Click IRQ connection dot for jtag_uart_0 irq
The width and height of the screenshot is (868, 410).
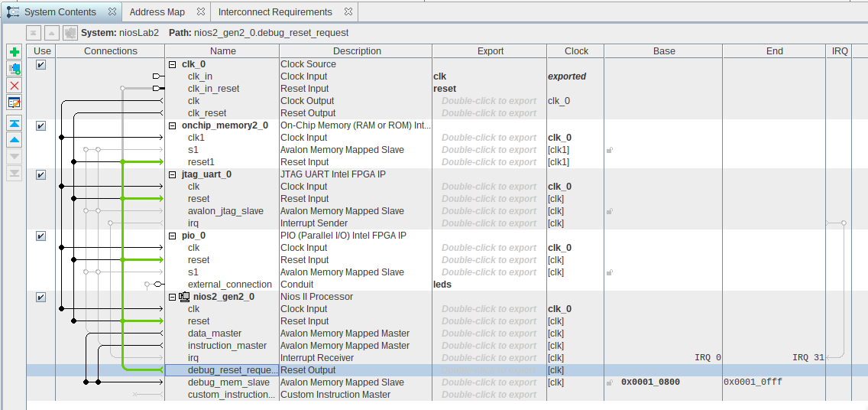point(844,223)
